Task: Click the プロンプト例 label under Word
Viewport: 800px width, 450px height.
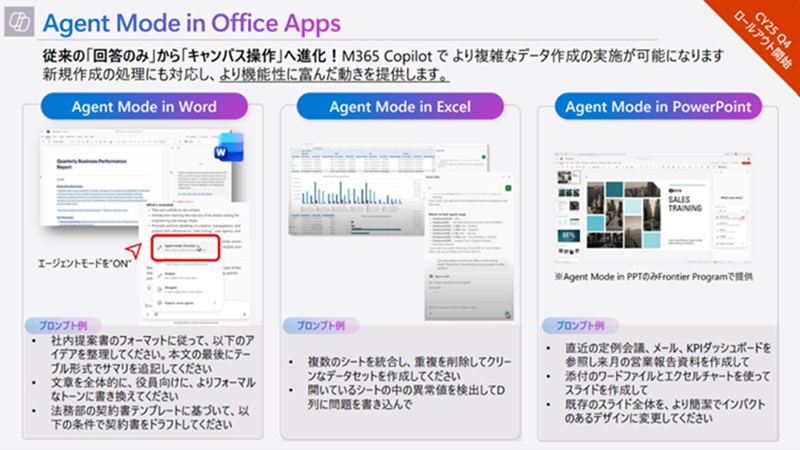Action: click(x=63, y=326)
